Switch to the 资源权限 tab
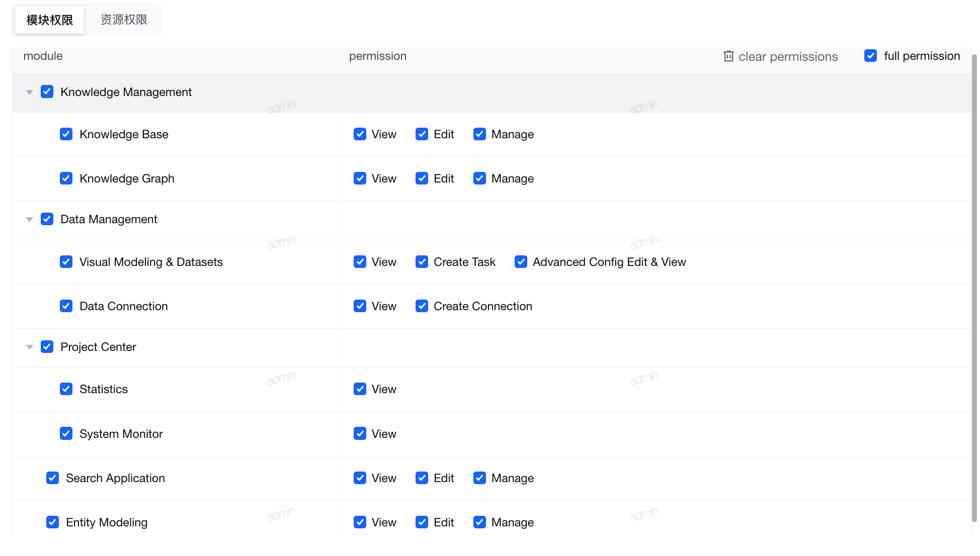 coord(124,20)
